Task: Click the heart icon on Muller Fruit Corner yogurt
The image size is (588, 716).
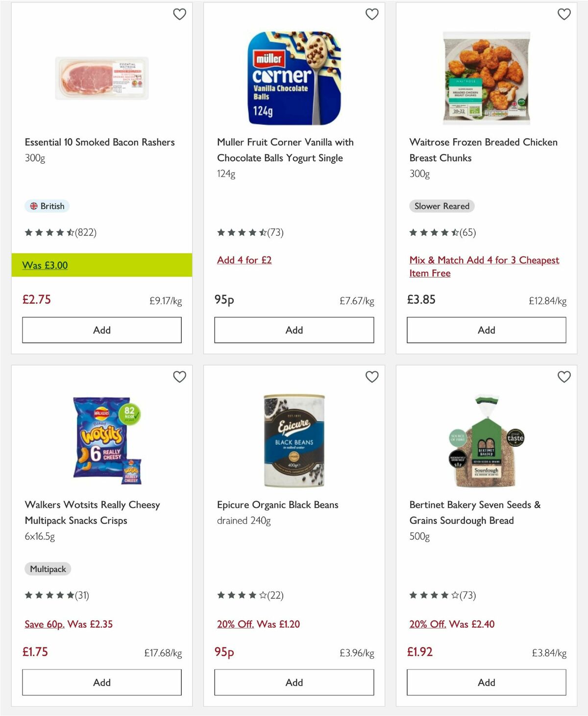Action: tap(372, 14)
